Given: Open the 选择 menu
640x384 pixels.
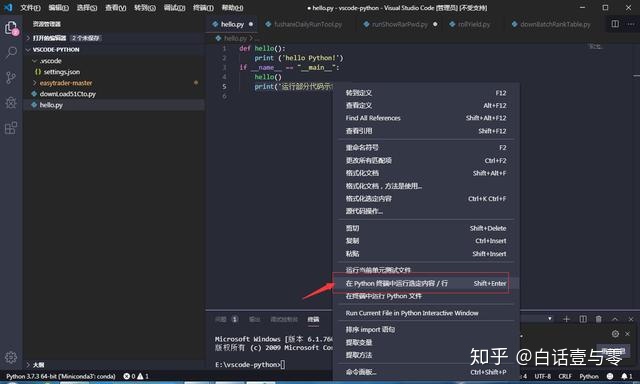Looking at the screenshot, I should 87,8.
